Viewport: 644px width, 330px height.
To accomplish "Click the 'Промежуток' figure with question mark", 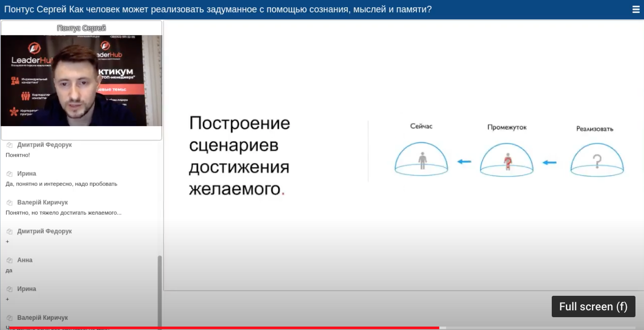I will [x=507, y=160].
